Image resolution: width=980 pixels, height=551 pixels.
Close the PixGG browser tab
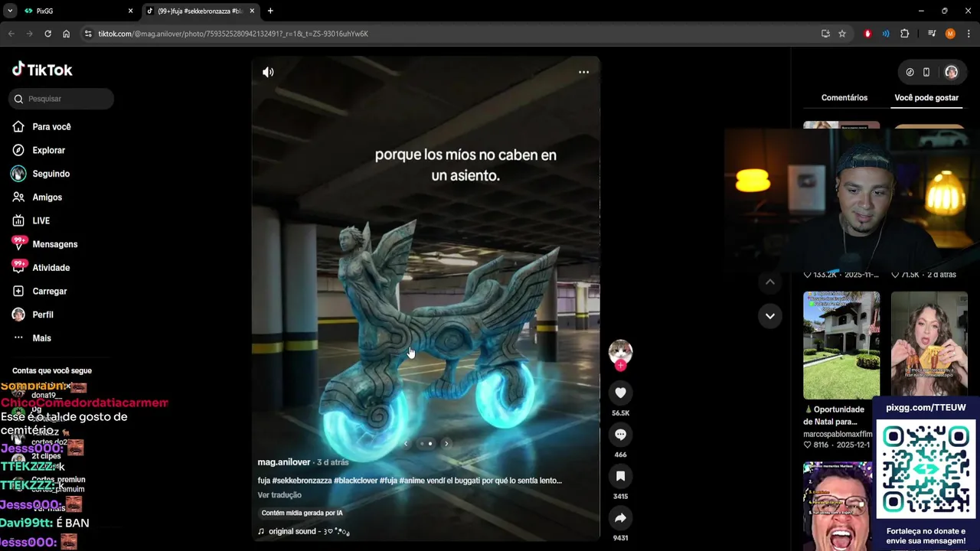[x=130, y=11]
